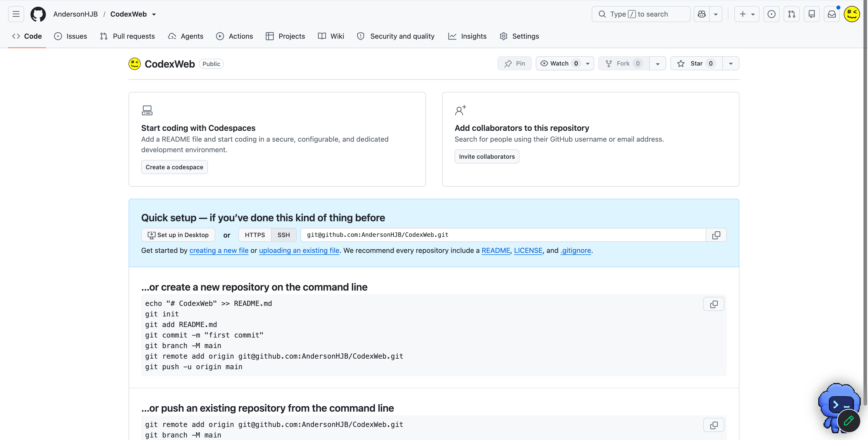This screenshot has width=868, height=440.
Task: Open the Pull requests tab
Action: 127,36
